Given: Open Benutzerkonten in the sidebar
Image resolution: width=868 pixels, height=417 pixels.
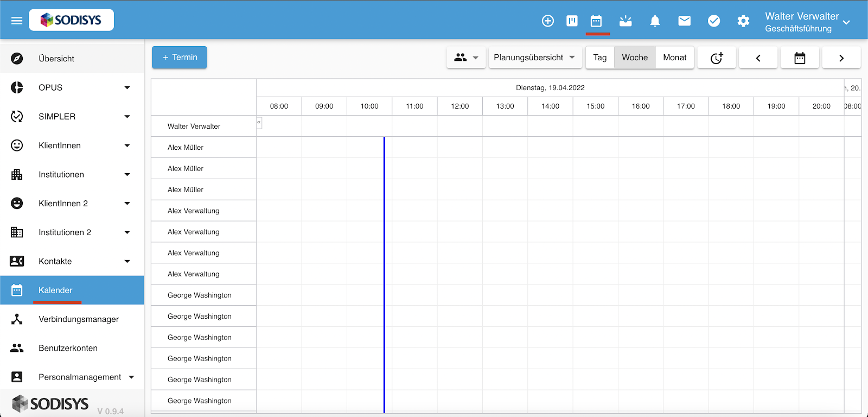Looking at the screenshot, I should click(x=72, y=348).
